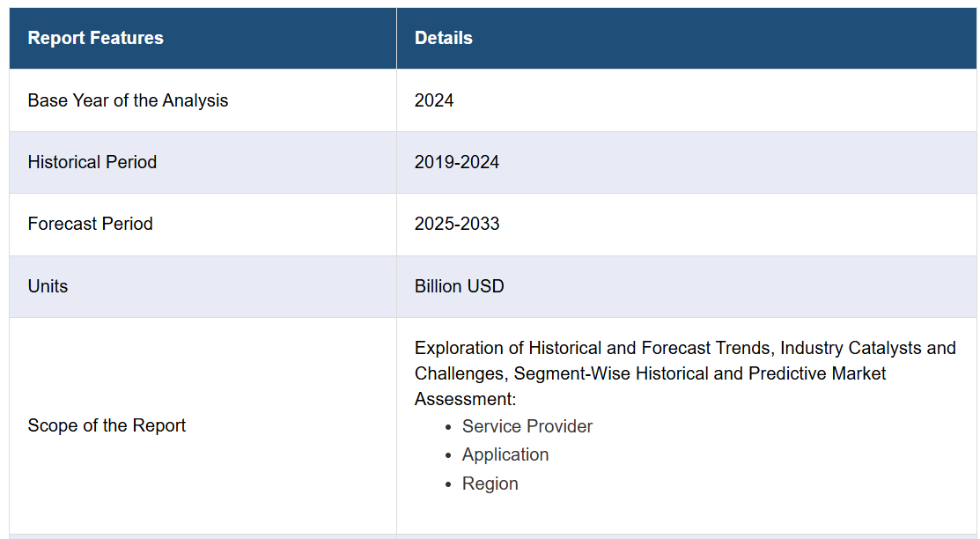
Task: Select the "Forecast Period" row label
Action: point(90,224)
